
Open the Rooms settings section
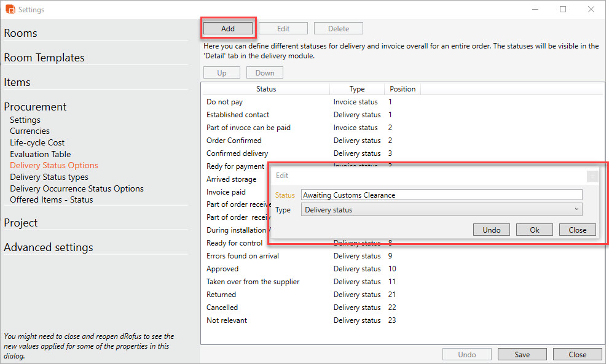(21, 33)
